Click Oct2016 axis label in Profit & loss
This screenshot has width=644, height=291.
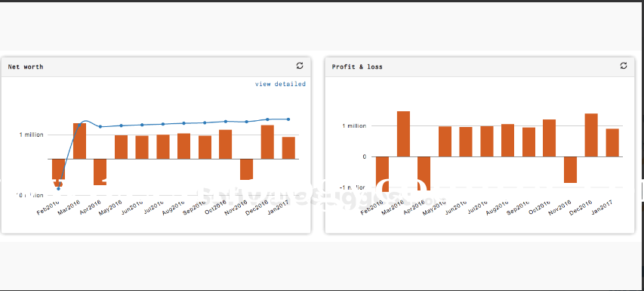click(x=539, y=208)
